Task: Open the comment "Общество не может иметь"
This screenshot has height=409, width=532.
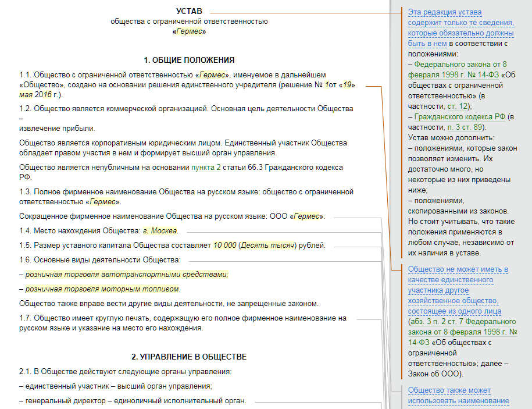Action: (x=458, y=269)
